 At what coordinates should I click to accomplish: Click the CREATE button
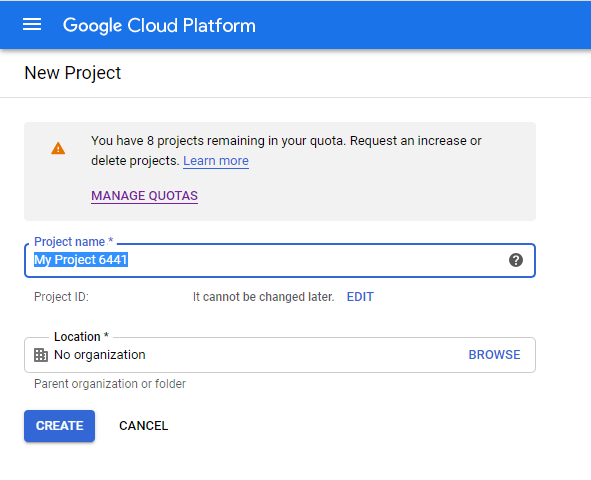coord(60,426)
